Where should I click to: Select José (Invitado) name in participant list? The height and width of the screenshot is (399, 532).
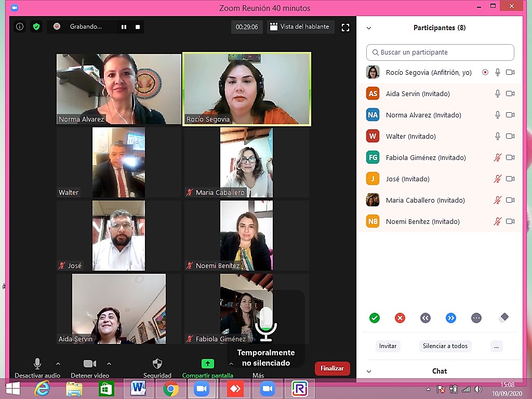tap(407, 179)
